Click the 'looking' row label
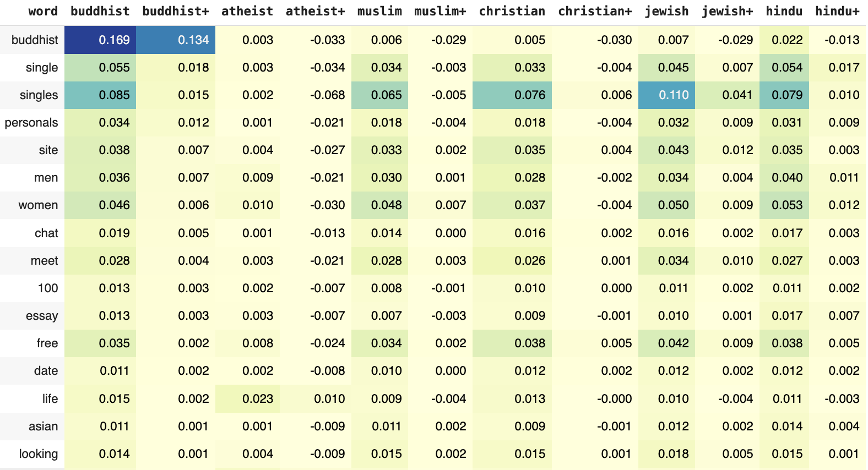Viewport: 868px width, 470px height. coord(38,454)
